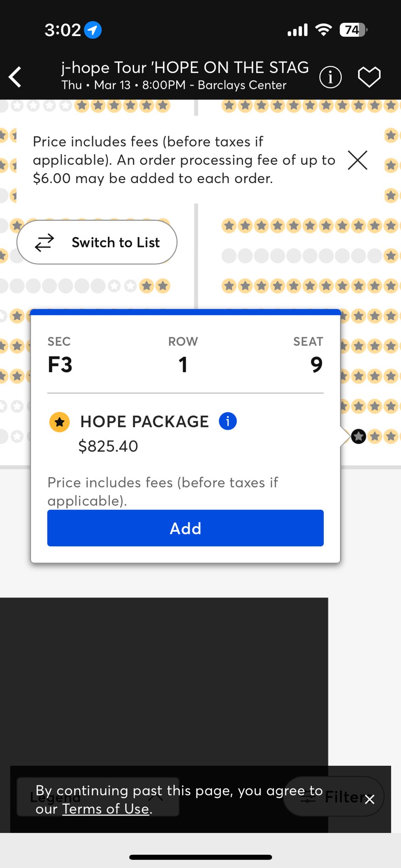Select the top-right corner star seat
This screenshot has height=868, width=401.
click(391, 105)
